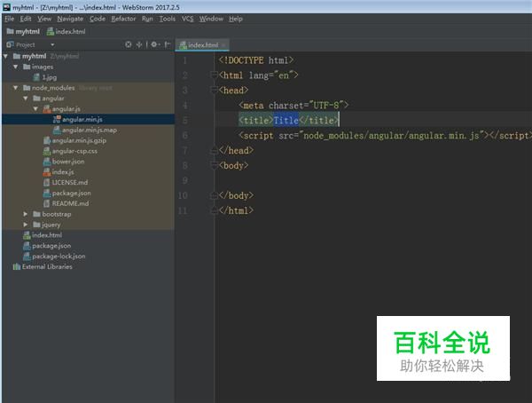This screenshot has width=532, height=403.
Task: Toggle fold marker at closing html tag
Action: (214, 210)
